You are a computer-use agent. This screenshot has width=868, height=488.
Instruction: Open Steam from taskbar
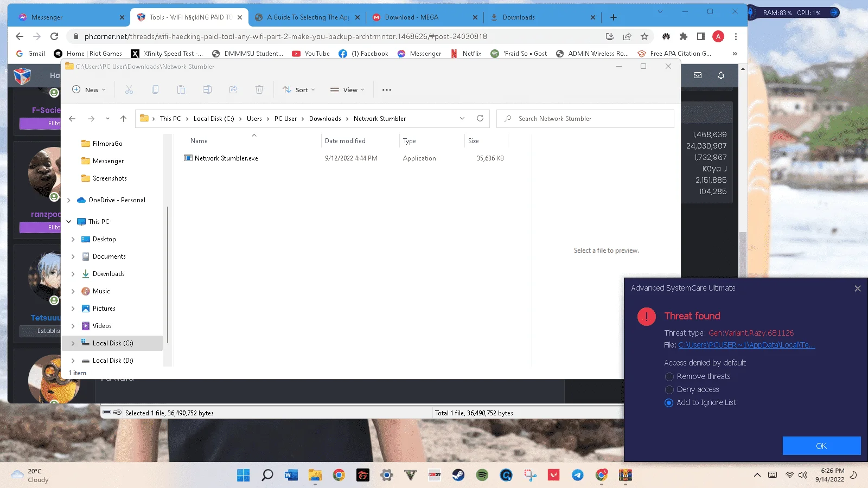(x=458, y=476)
